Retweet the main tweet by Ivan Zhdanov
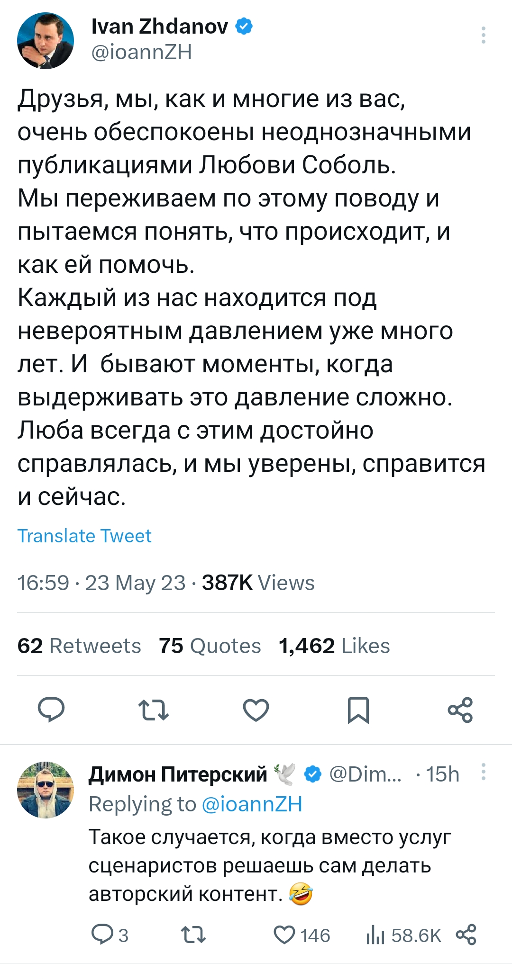 [153, 710]
